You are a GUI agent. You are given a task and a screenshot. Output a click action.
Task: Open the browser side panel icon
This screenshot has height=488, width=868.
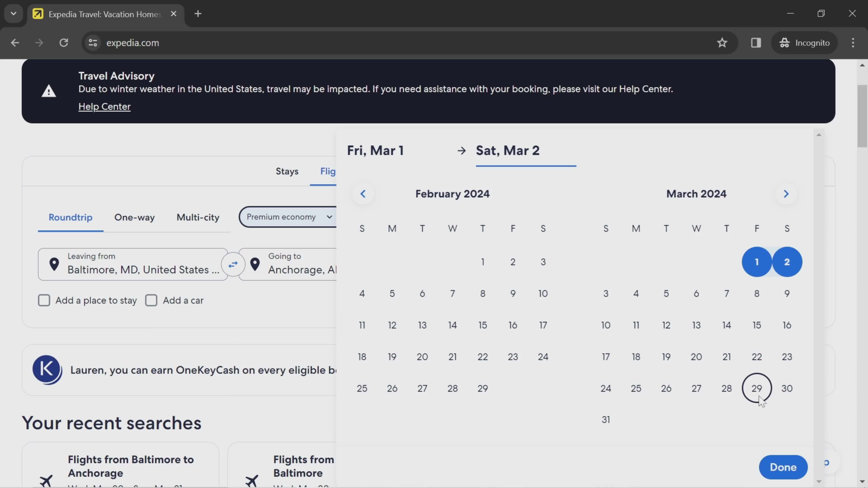pos(756,43)
